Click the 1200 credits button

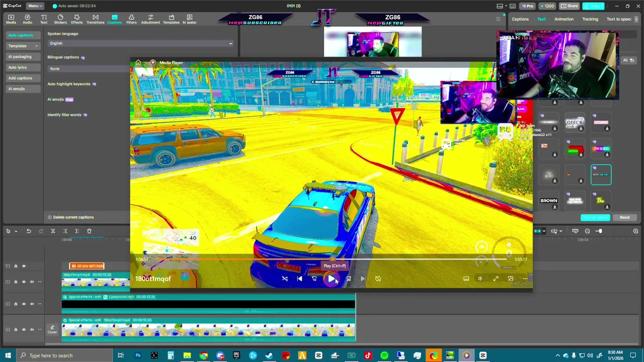[547, 6]
